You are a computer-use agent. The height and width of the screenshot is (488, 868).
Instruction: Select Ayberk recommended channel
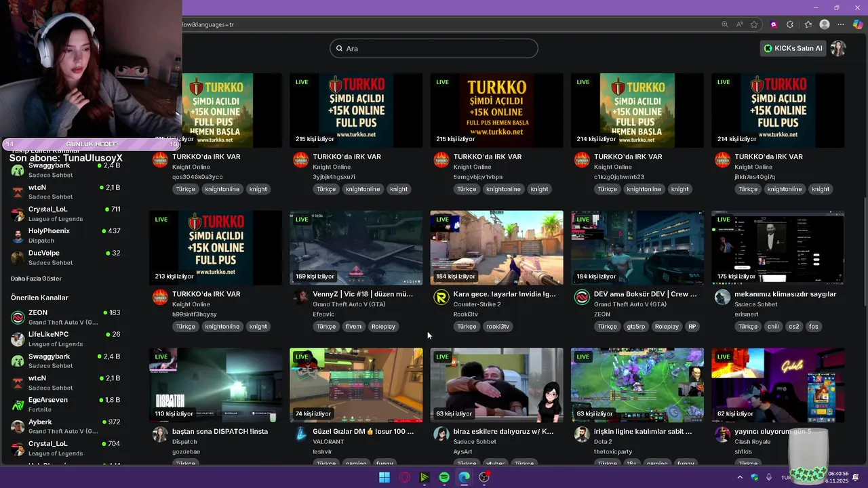66,426
